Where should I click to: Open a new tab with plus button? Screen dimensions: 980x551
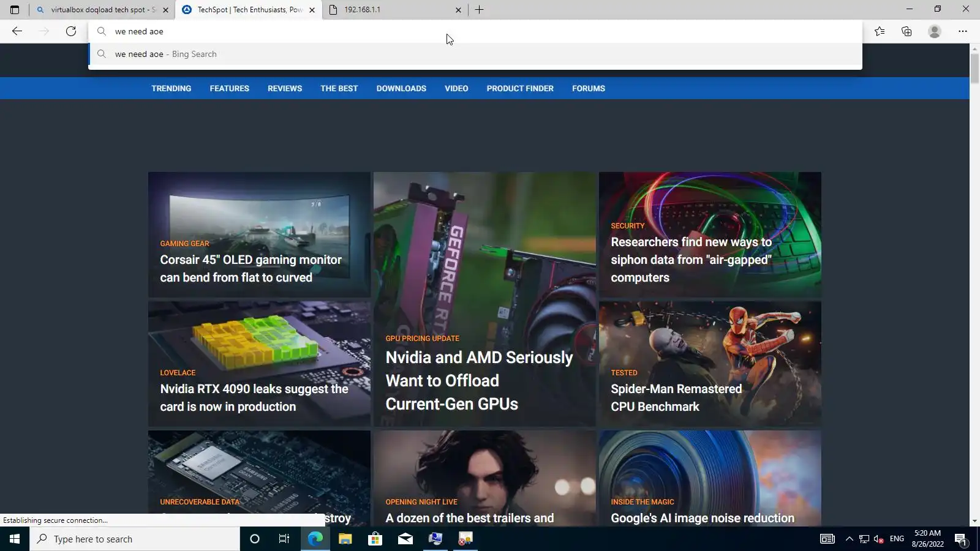pyautogui.click(x=480, y=10)
